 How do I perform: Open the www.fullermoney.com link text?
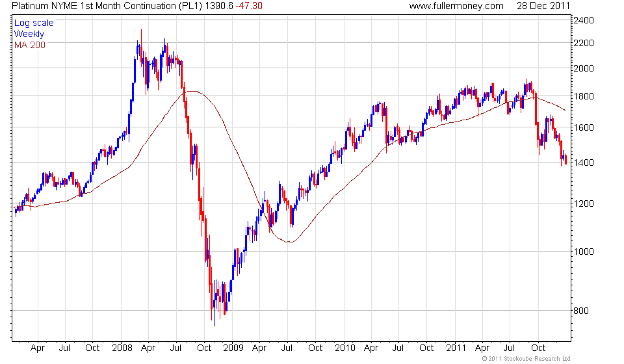pyautogui.click(x=456, y=6)
